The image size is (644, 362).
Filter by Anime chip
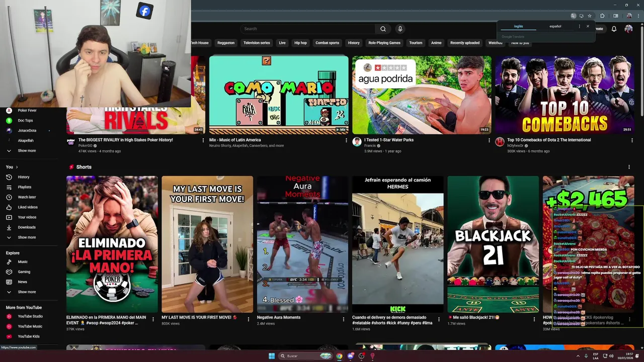pos(436,43)
